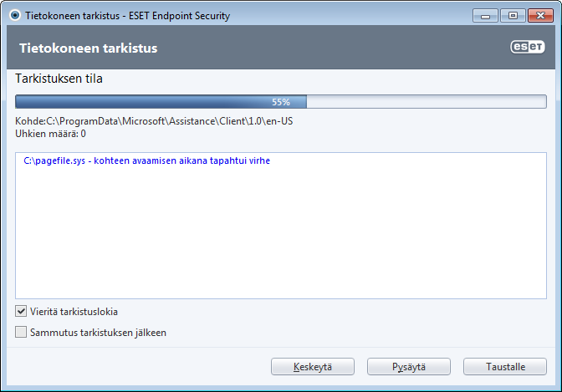This screenshot has height=392, width=562.
Task: Click the ESET logo in header
Action: coord(528,47)
